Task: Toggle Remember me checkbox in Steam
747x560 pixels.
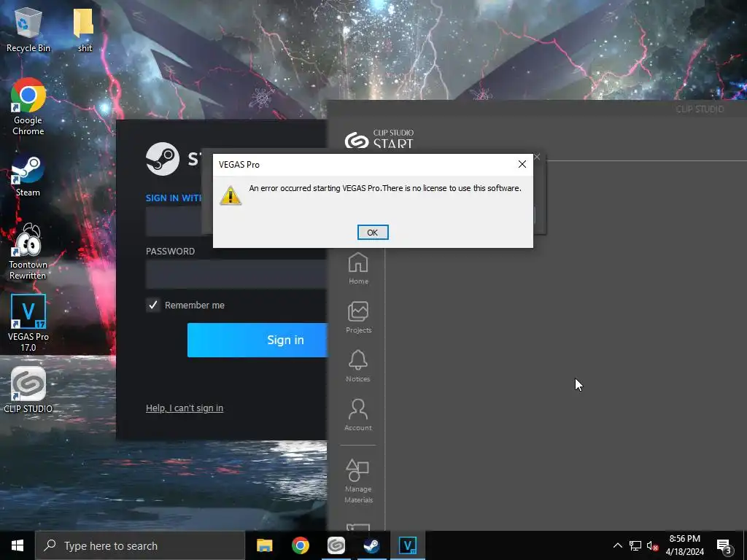Action: (x=153, y=306)
